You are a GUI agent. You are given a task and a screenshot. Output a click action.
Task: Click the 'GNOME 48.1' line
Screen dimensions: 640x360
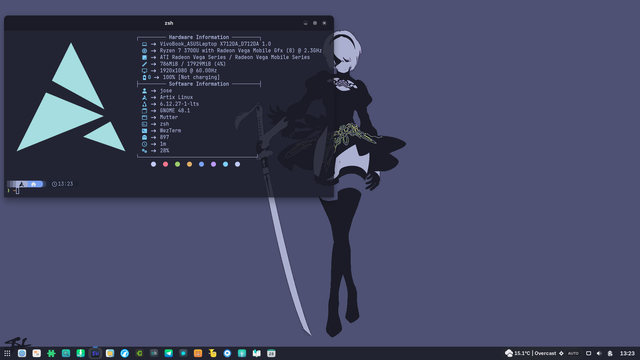[x=175, y=111]
